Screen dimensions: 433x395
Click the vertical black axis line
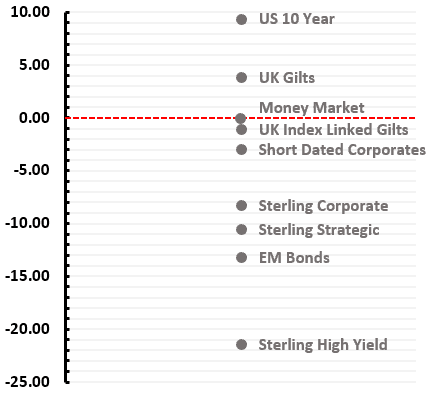[x=66, y=197]
